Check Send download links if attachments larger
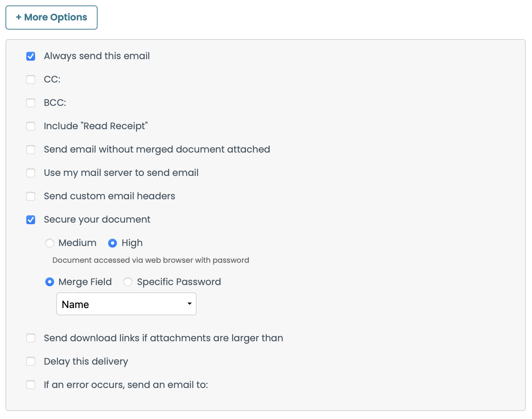The width and height of the screenshot is (532, 419). pos(31,338)
